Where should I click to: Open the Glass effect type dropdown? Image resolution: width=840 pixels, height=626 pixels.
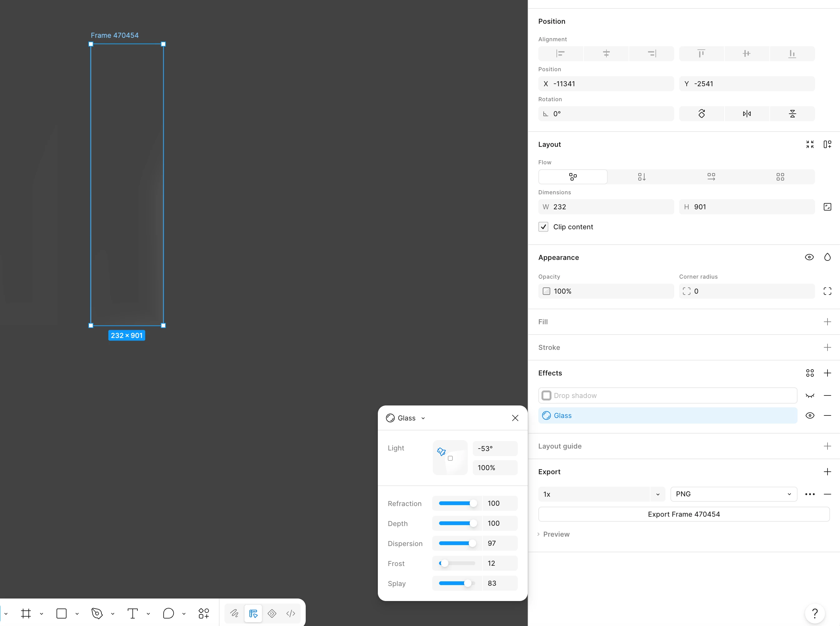click(406, 418)
